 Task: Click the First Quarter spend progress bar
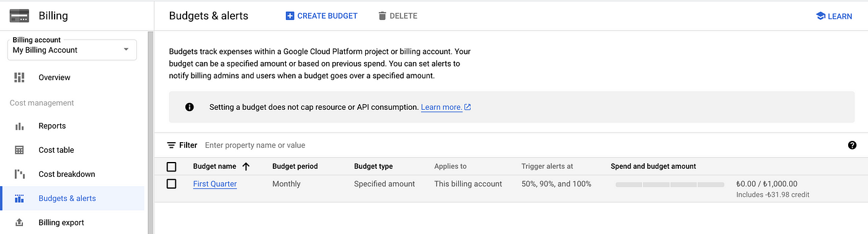(x=670, y=184)
